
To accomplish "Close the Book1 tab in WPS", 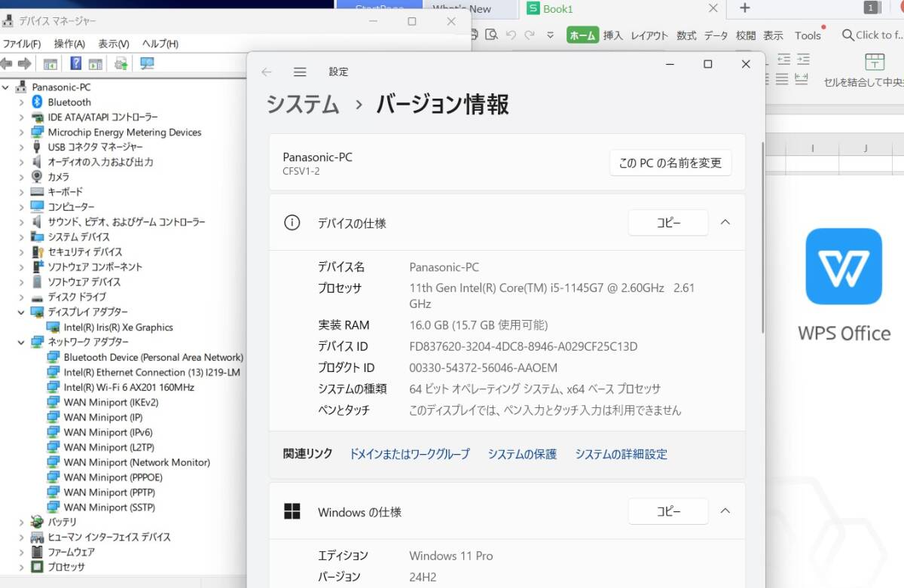I will (x=713, y=8).
